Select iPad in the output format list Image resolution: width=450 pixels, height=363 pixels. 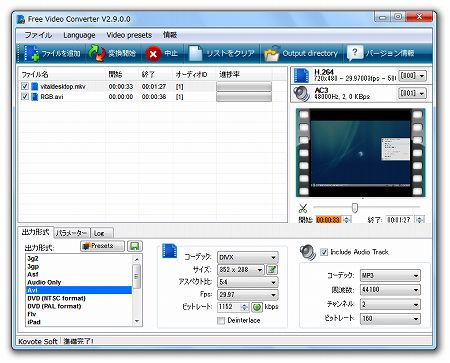(79, 322)
